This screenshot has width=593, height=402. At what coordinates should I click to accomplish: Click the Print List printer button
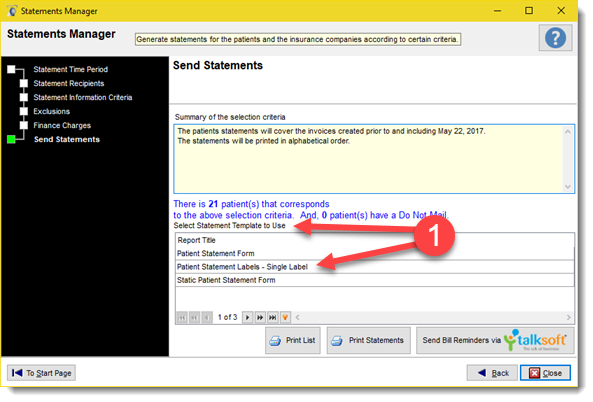point(293,340)
